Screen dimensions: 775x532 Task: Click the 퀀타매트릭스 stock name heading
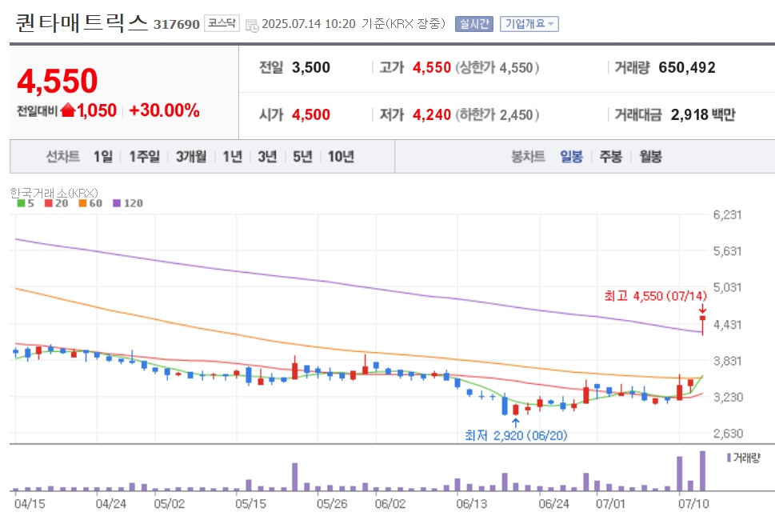click(x=82, y=22)
